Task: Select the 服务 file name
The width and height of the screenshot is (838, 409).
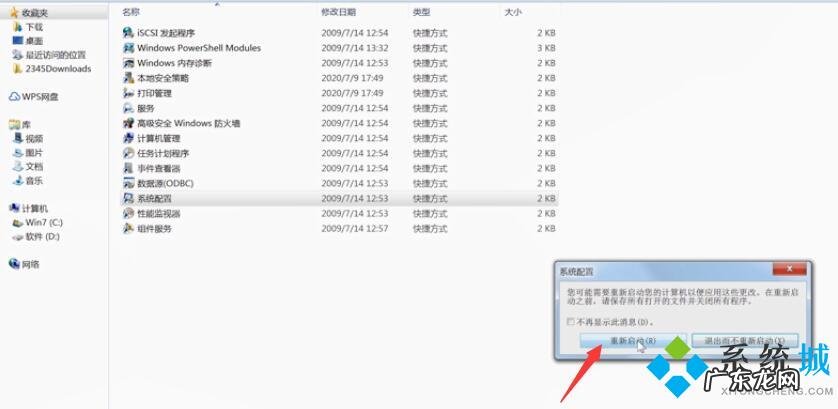Action: coord(146,108)
